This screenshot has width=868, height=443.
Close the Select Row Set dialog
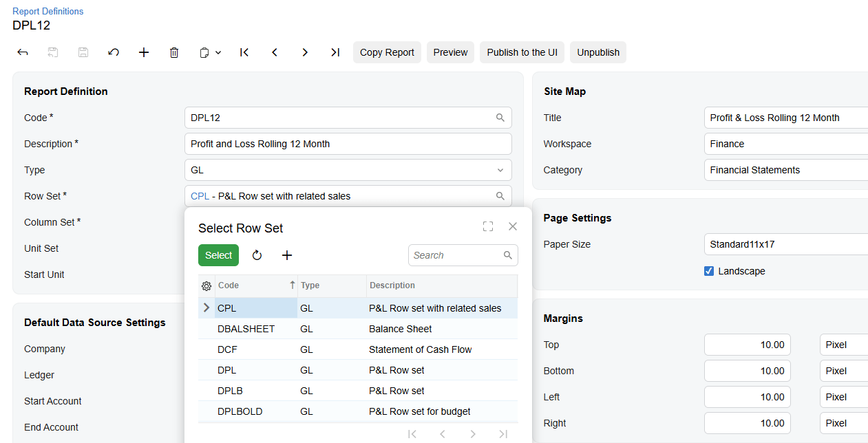tap(513, 226)
